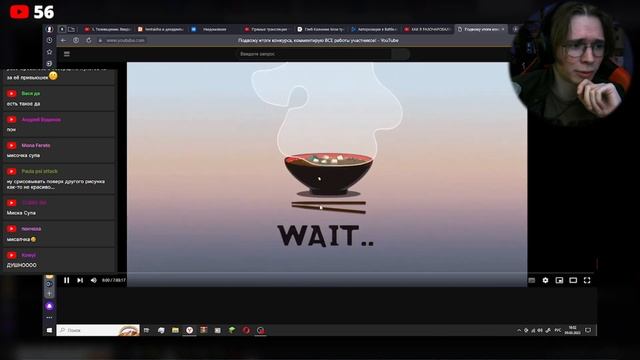Image resolution: width=640 pixels, height=360 pixels.
Task: Click the page title in address bar
Action: pyautogui.click(x=318, y=40)
